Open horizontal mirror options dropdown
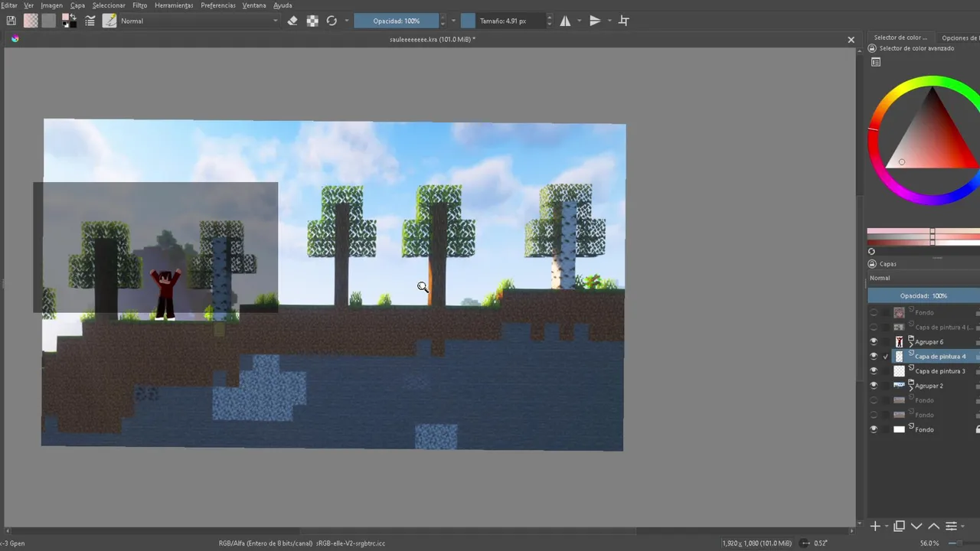Screen dimensions: 980x551 (x=579, y=21)
